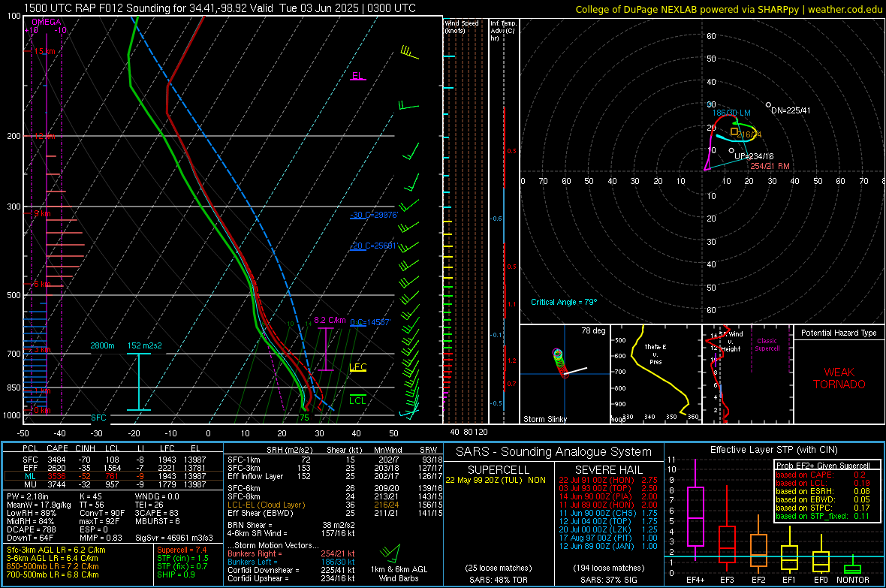Click the Storm Slinky panel label
Image resolution: width=886 pixels, height=588 pixels.
point(545,419)
